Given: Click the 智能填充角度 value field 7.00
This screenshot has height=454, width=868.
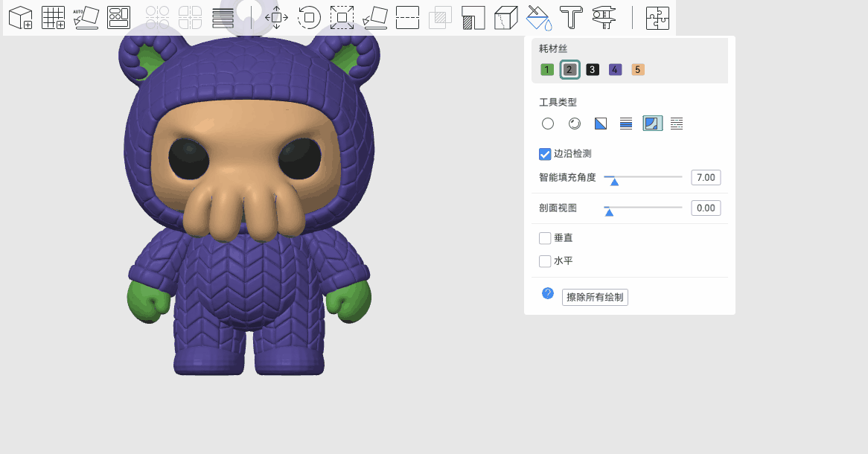Looking at the screenshot, I should (x=706, y=178).
